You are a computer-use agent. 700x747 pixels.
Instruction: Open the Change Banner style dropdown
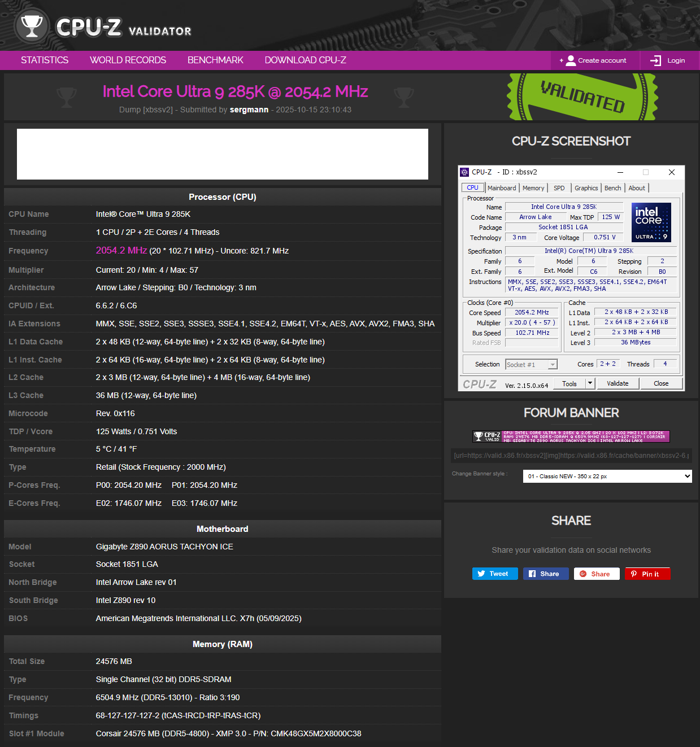pos(607,476)
